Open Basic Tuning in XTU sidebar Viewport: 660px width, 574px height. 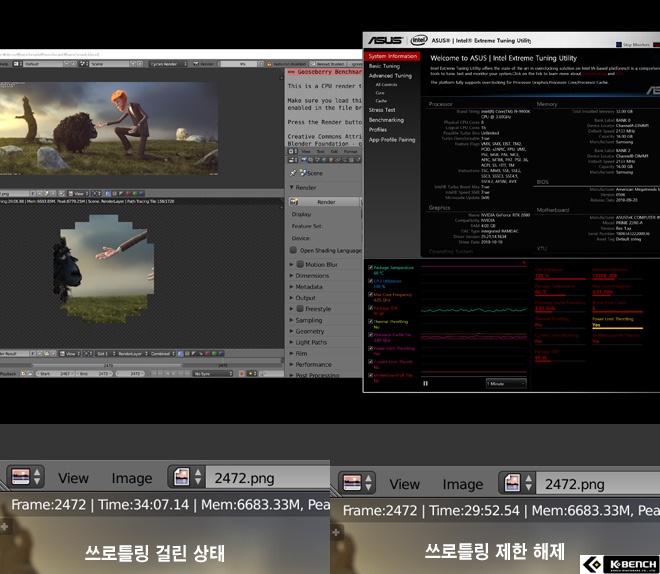(x=384, y=66)
